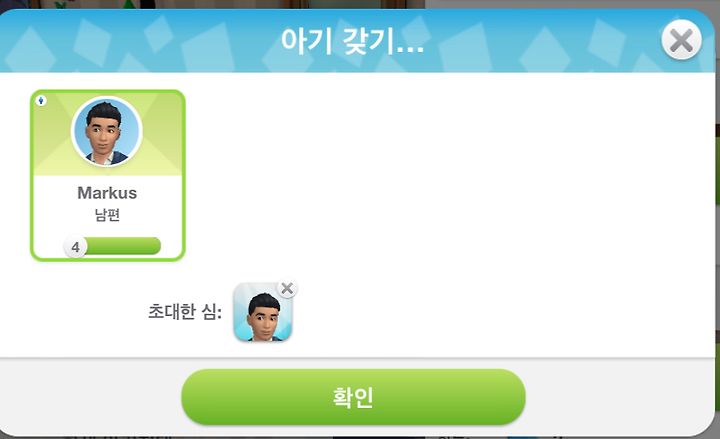
Task: Close the 아기 갖기 dialog with X
Action: [681, 40]
